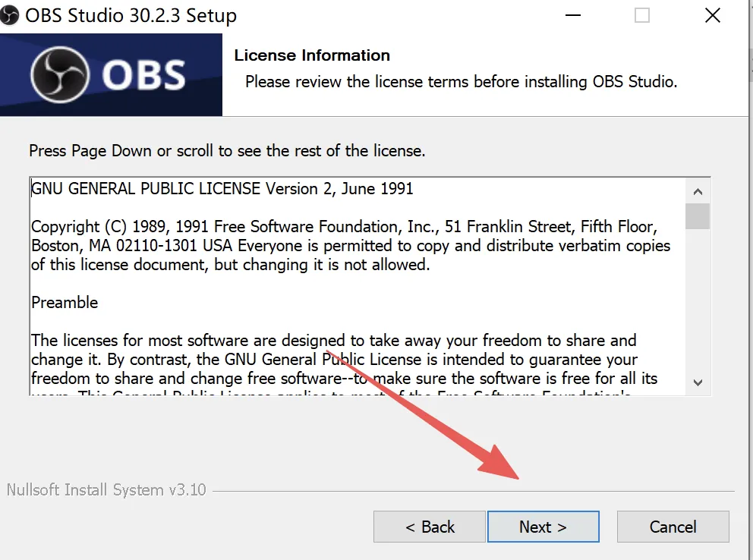Click the license scrollbar up arrow
The width and height of the screenshot is (753, 560).
pos(698,191)
